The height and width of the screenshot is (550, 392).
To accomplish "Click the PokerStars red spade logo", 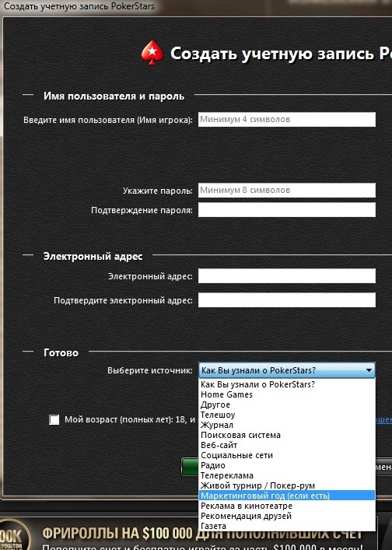I will [152, 53].
